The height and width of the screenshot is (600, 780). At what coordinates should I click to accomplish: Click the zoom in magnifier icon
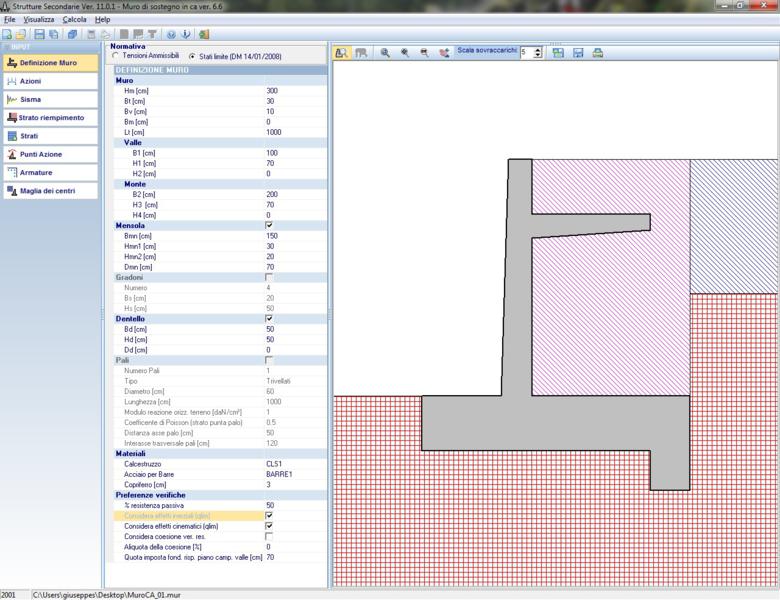385,52
